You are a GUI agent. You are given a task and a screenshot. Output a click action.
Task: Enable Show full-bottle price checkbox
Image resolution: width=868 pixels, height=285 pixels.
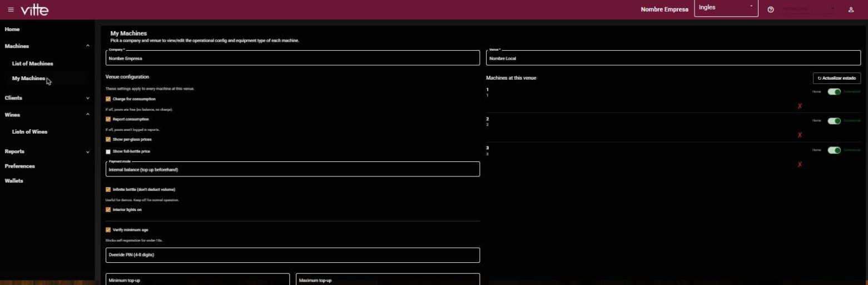(x=108, y=151)
